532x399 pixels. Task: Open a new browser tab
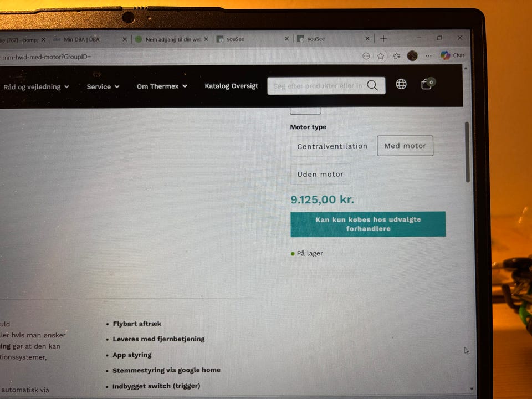383,39
